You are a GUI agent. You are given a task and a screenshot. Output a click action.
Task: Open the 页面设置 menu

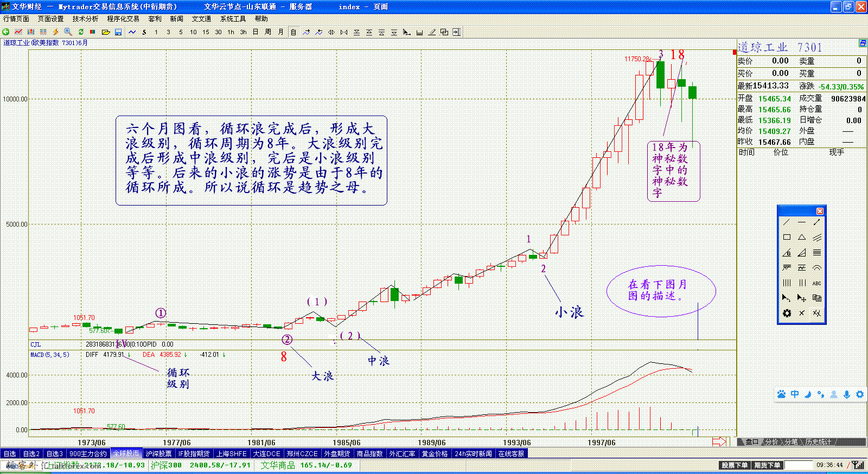(50, 19)
